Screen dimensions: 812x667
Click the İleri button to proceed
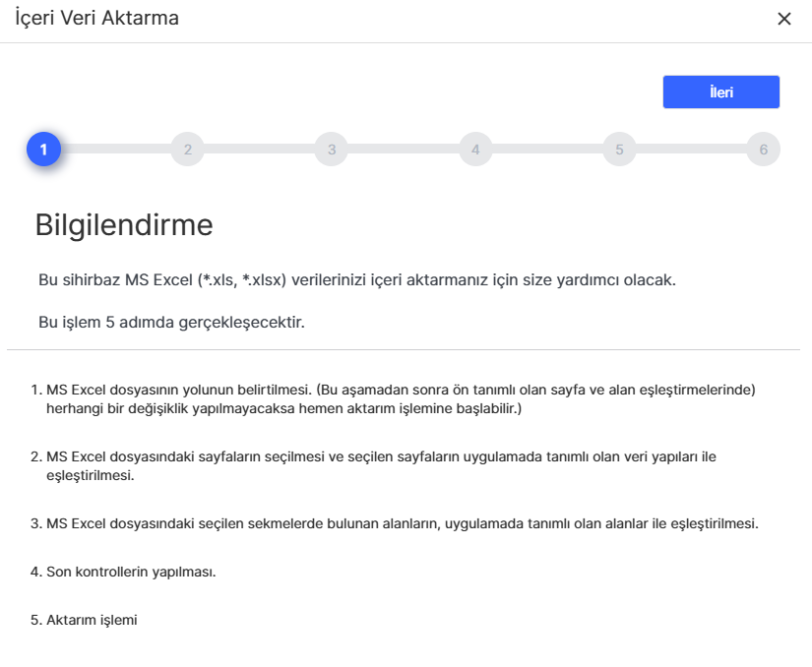coord(720,92)
